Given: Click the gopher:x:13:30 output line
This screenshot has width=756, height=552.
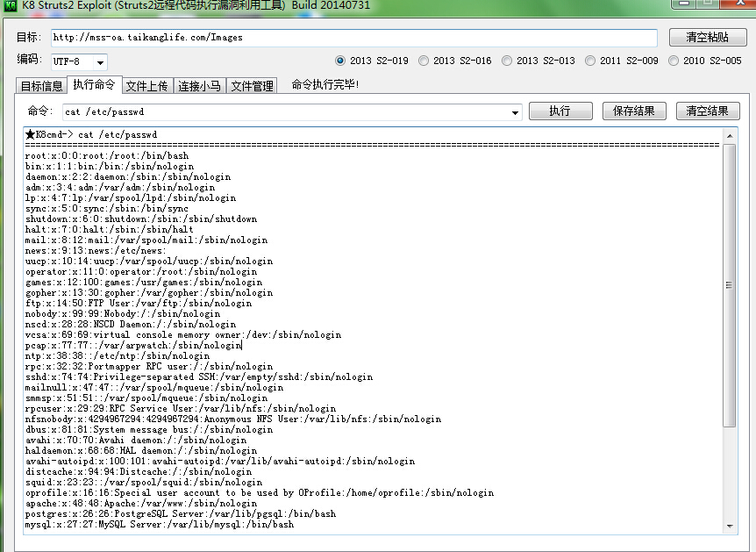Looking at the screenshot, I should pyautogui.click(x=149, y=293).
